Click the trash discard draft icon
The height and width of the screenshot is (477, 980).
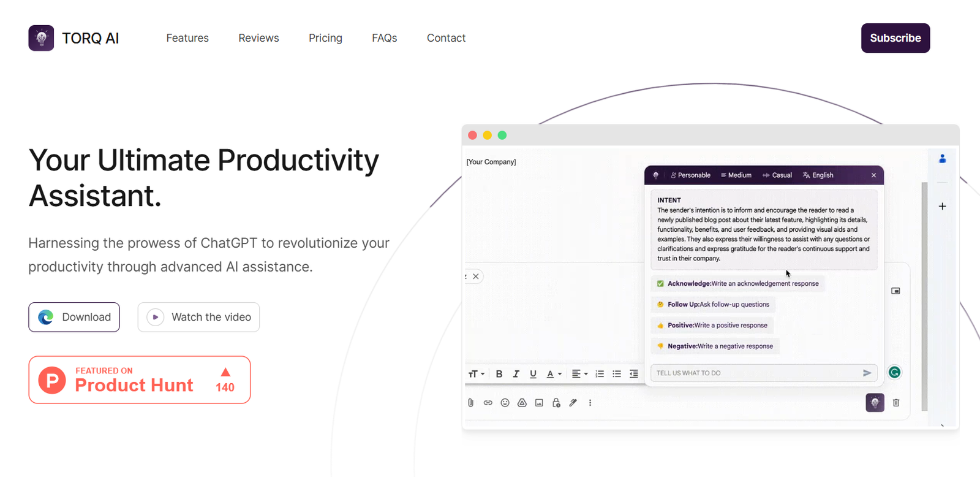point(896,403)
